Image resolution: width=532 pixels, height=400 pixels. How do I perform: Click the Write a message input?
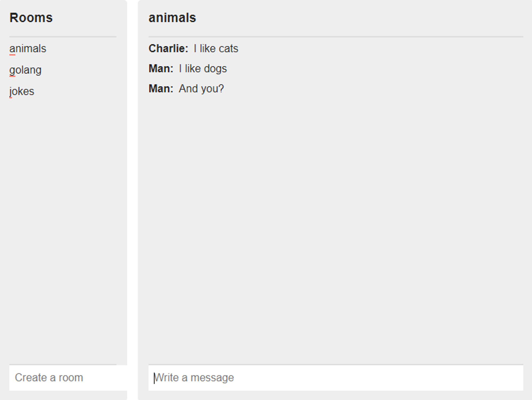pyautogui.click(x=336, y=378)
